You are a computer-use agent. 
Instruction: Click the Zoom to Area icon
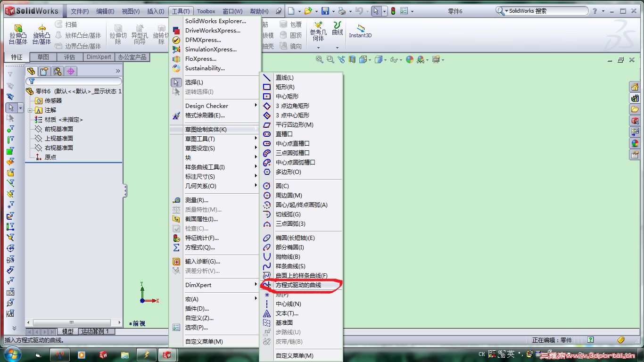(x=330, y=59)
